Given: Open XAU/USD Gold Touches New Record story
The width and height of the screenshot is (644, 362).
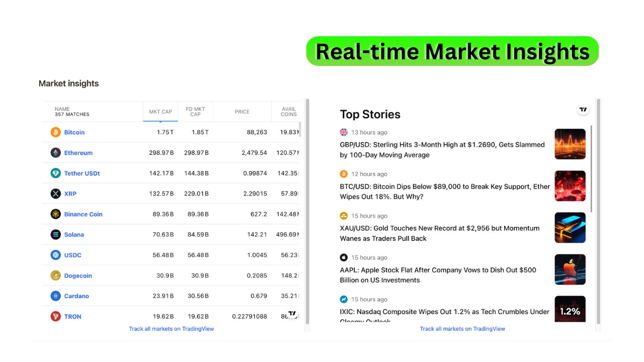Looking at the screenshot, I should (440, 233).
